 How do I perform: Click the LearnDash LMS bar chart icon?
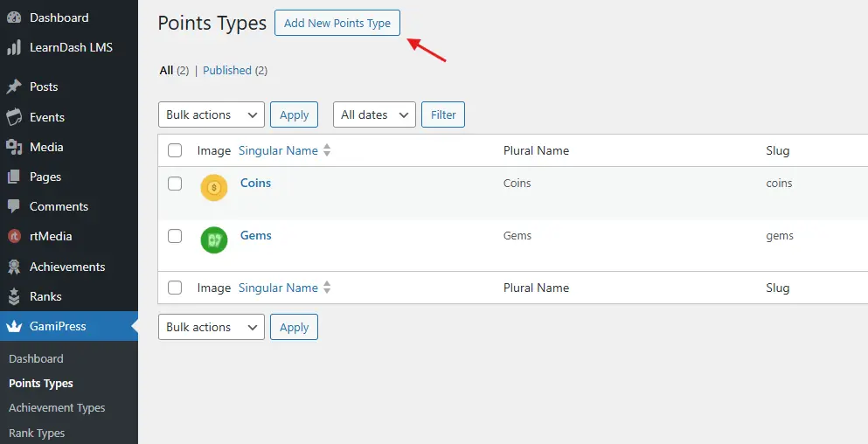tap(14, 47)
